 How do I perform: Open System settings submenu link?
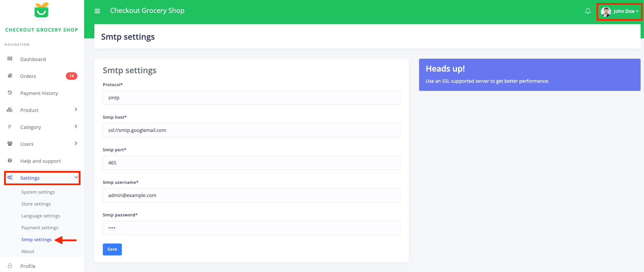pos(38,192)
